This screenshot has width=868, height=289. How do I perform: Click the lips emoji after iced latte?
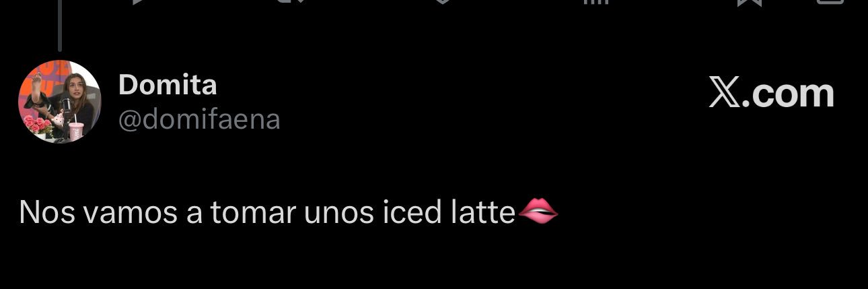[x=538, y=212]
